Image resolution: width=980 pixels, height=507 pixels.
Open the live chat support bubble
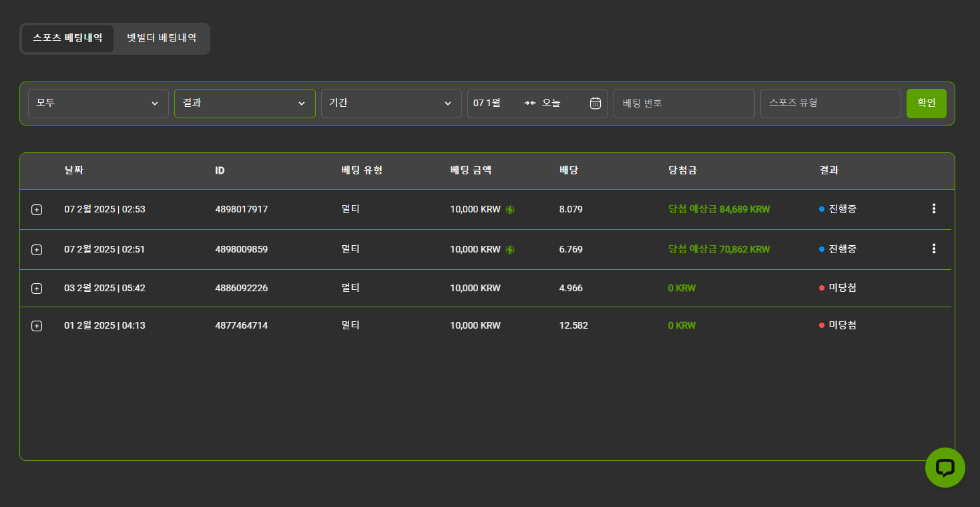click(x=945, y=467)
